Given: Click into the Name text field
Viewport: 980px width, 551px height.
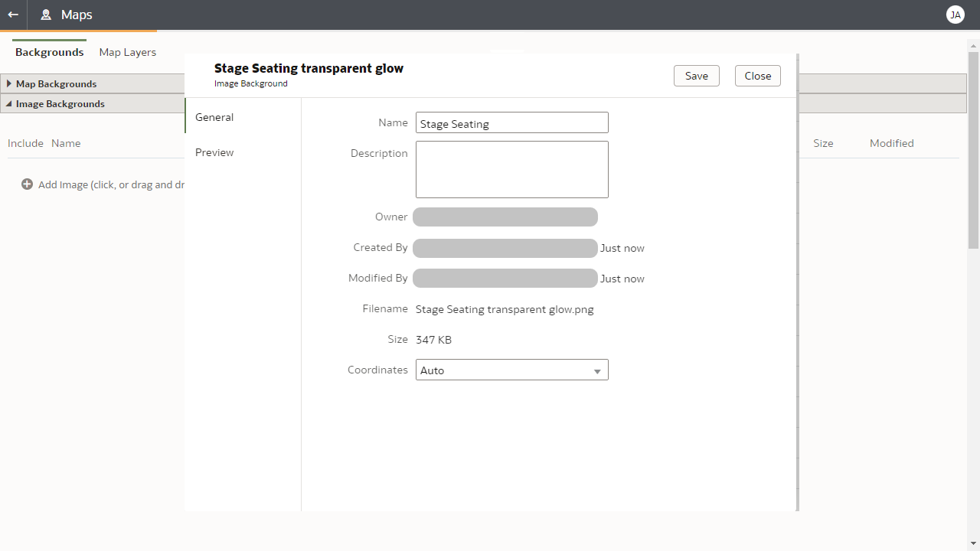Looking at the screenshot, I should pos(511,123).
